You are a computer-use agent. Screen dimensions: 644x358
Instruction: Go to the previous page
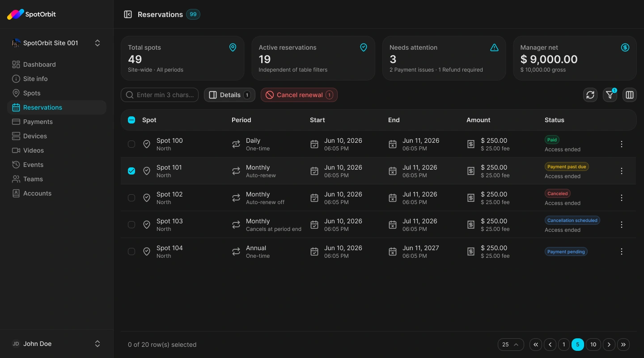(x=550, y=345)
